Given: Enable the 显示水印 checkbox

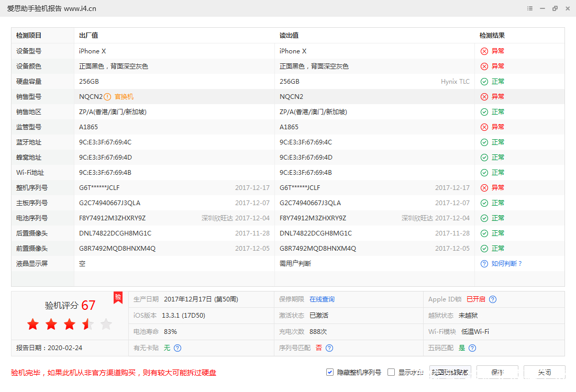Looking at the screenshot, I should (x=391, y=372).
